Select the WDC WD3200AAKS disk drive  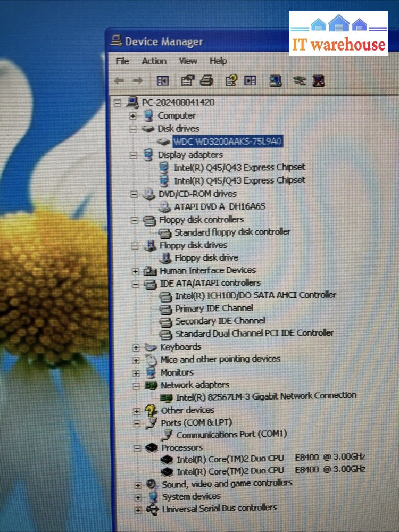[x=227, y=141]
